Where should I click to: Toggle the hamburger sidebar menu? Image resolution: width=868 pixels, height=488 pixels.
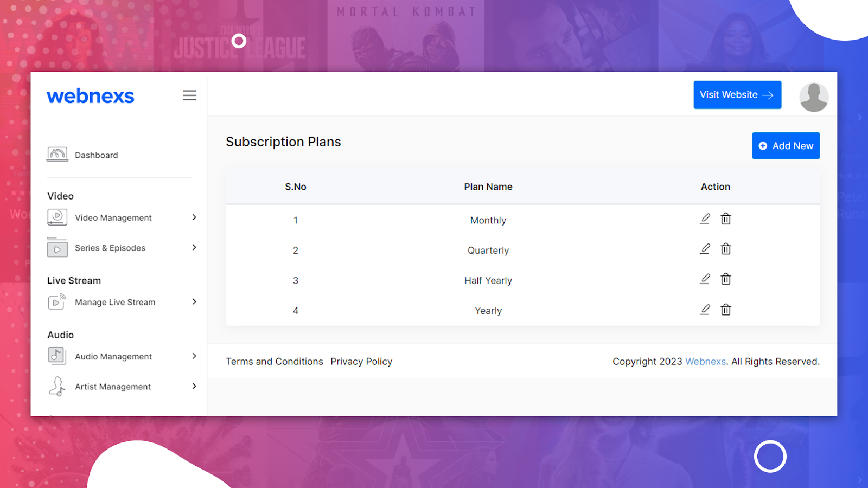(x=189, y=95)
